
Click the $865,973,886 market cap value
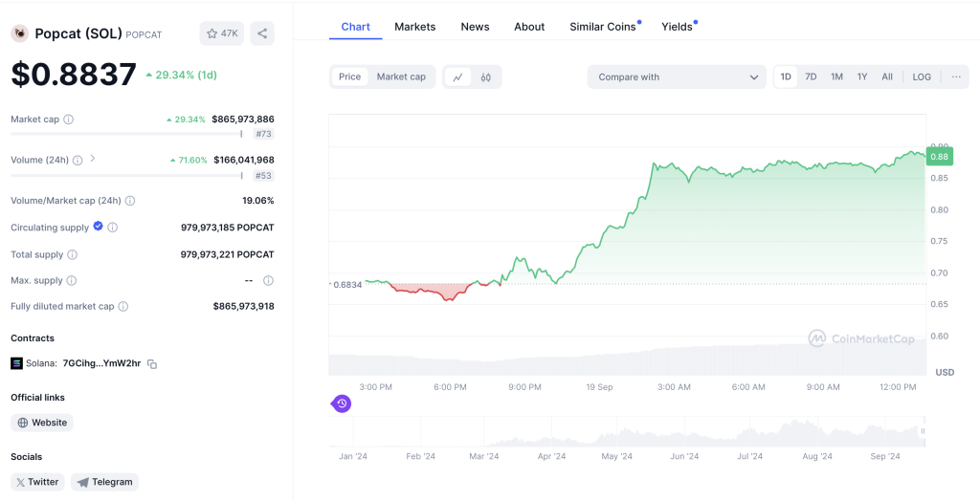(x=243, y=119)
